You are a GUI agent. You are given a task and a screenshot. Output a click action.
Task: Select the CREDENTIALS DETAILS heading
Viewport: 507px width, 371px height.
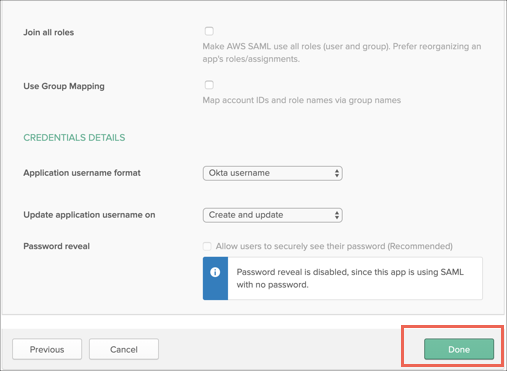pyautogui.click(x=74, y=138)
